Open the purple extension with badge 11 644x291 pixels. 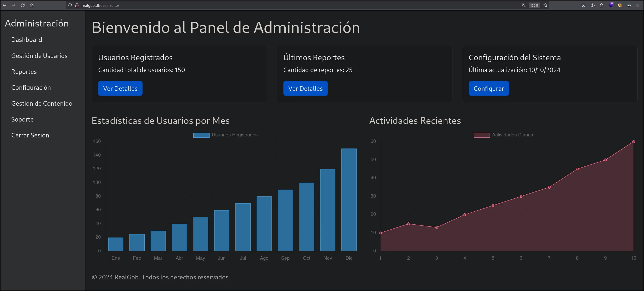coord(611,5)
